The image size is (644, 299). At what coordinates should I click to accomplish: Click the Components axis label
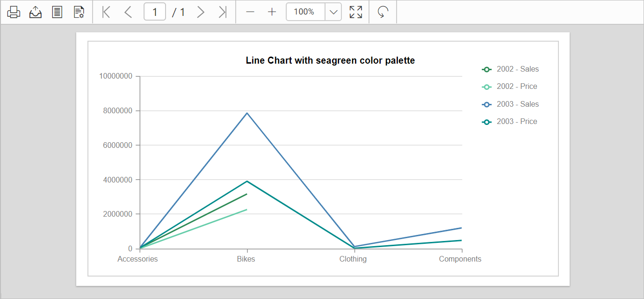click(460, 259)
